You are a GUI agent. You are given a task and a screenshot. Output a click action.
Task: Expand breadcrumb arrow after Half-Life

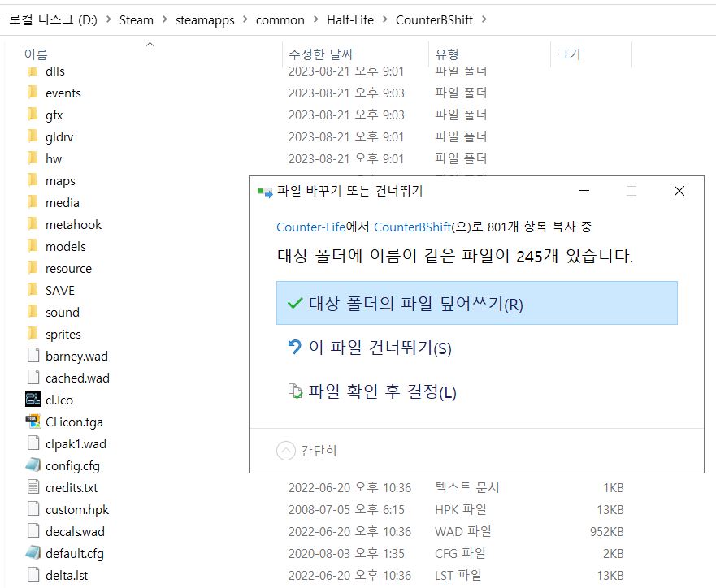(x=385, y=19)
